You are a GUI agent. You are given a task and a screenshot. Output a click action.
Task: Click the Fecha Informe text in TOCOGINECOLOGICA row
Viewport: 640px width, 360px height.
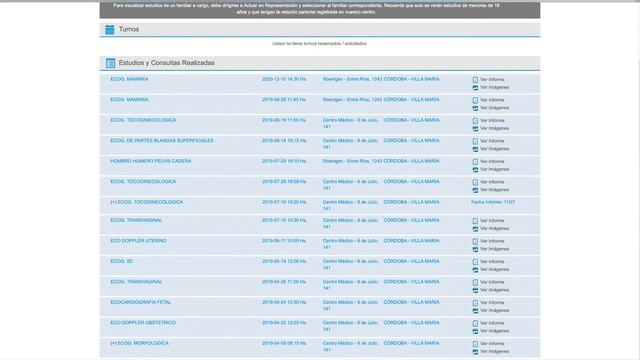[x=493, y=202]
